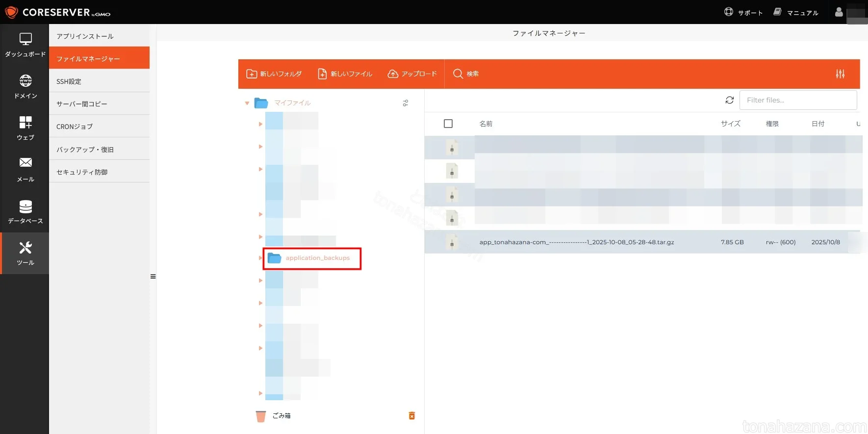Click the empty trash icon beside ごみ箱
Viewport: 868px width, 434px height.
pos(411,416)
